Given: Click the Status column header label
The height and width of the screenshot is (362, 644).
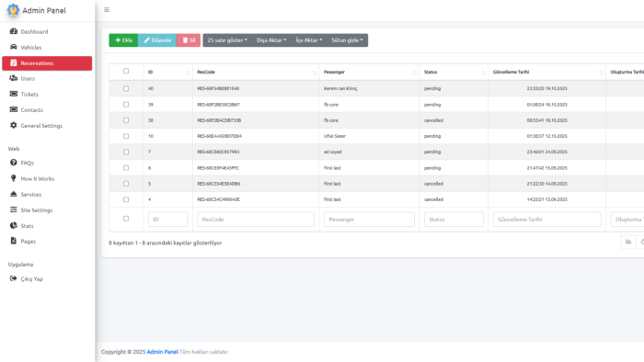Looking at the screenshot, I should pos(431,72).
